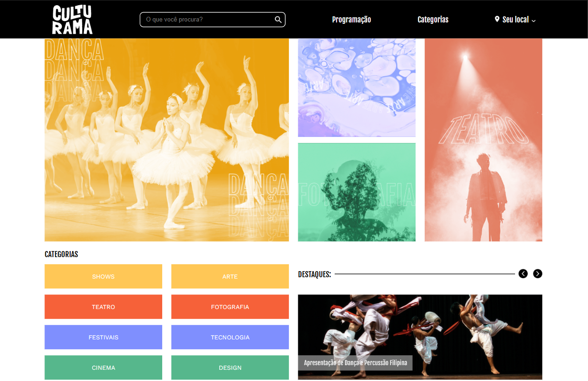The height and width of the screenshot is (381, 588).
Task: Select the TECNOLOGIA category button
Action: (x=230, y=337)
